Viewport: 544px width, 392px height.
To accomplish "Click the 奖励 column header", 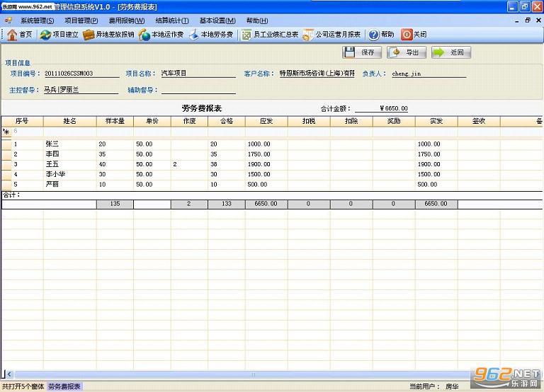I will pyautogui.click(x=394, y=121).
